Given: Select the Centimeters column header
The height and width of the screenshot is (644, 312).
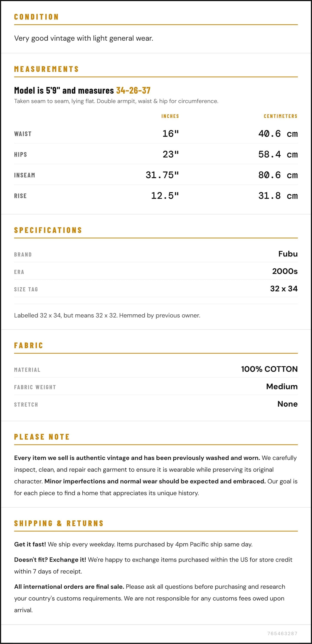Looking at the screenshot, I should pyautogui.click(x=280, y=116).
